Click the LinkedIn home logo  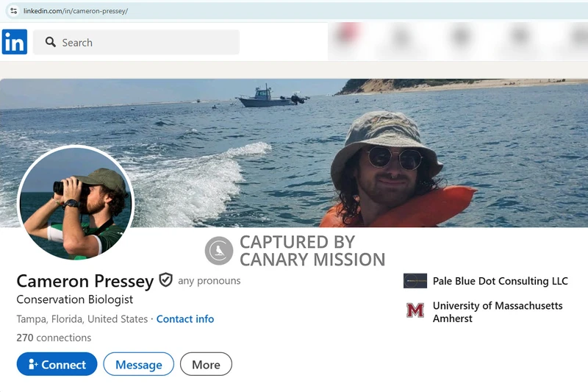pyautogui.click(x=15, y=42)
